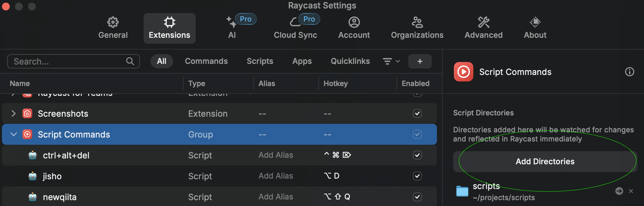This screenshot has width=644, height=206.
Task: Click the Script Commands info icon
Action: pos(630,72)
